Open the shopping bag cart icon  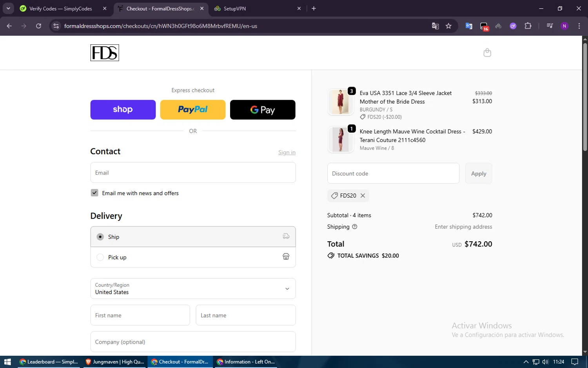487,53
